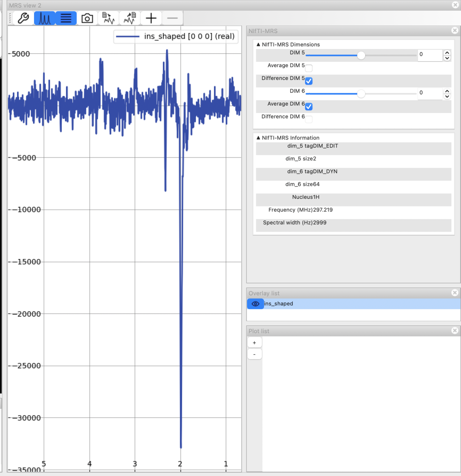Open the wrench settings tool
Image resolution: width=461 pixels, height=476 pixels.
pos(23,18)
